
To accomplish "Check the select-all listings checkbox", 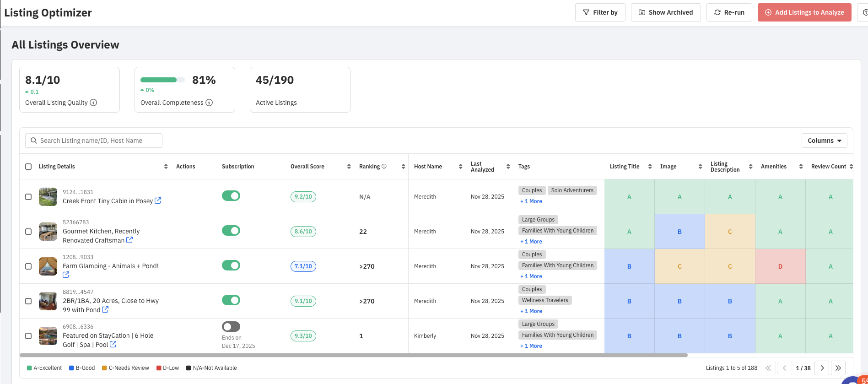I will (28, 167).
